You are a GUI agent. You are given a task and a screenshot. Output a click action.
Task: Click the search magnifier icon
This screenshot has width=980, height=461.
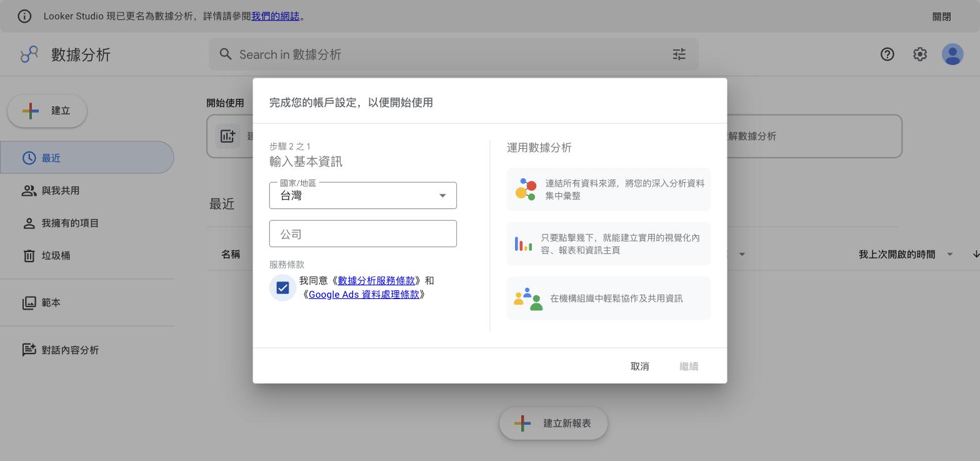pos(226,54)
